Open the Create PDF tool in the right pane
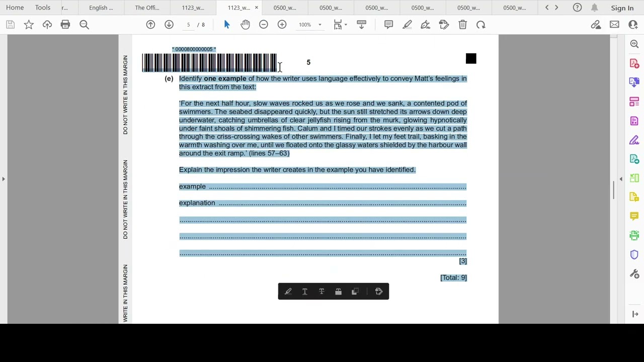Screen dimensions: 644x362 (x=634, y=63)
